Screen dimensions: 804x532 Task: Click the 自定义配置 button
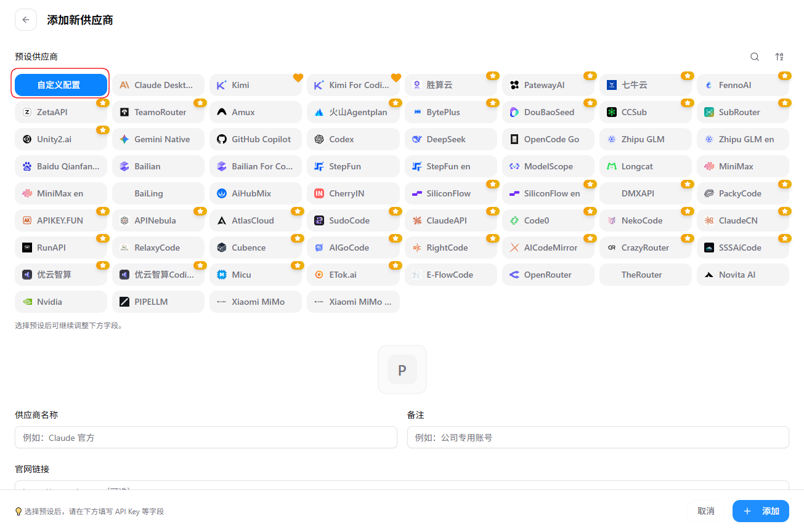pyautogui.click(x=61, y=85)
